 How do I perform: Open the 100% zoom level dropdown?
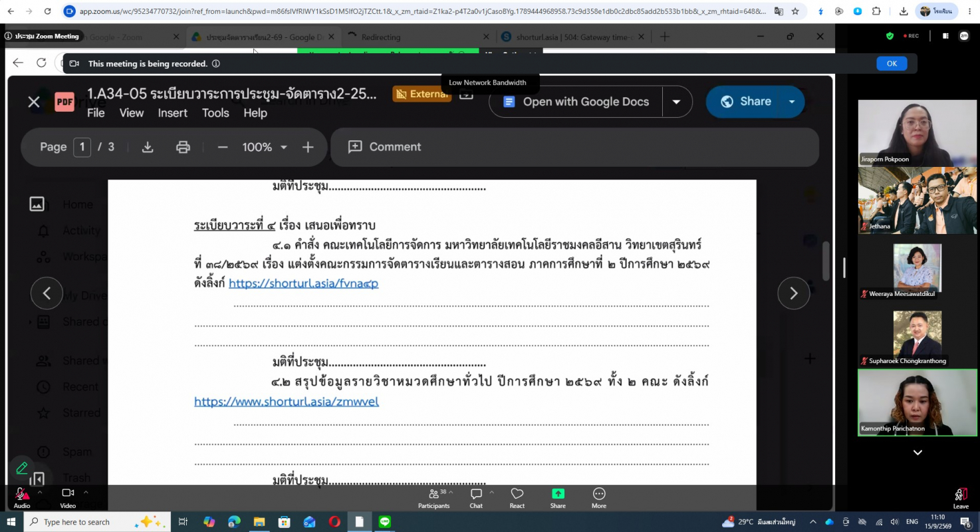click(x=265, y=147)
